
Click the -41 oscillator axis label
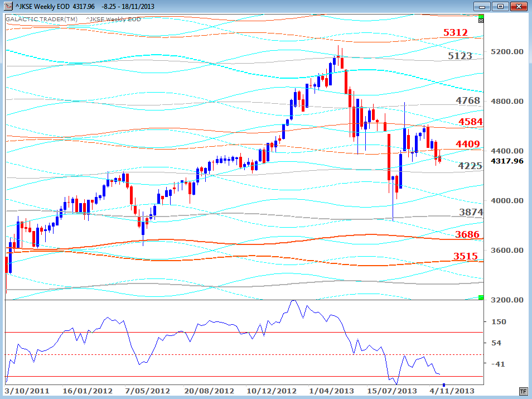point(498,364)
